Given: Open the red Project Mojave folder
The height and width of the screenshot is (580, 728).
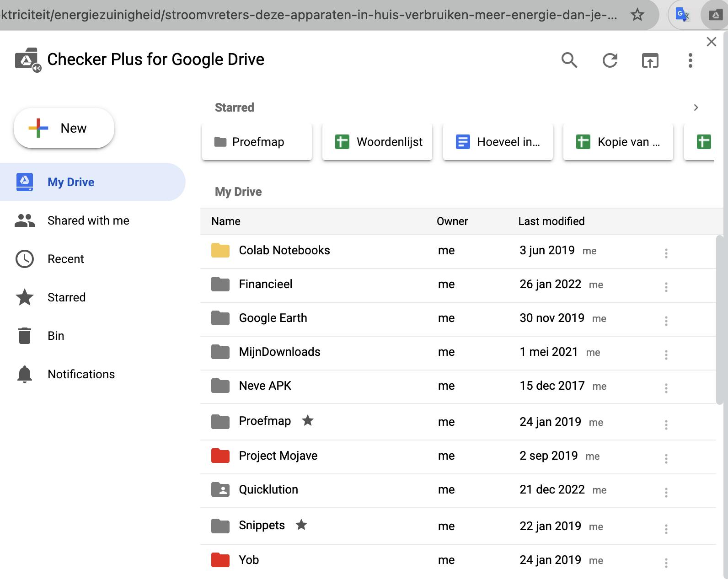Looking at the screenshot, I should [278, 456].
